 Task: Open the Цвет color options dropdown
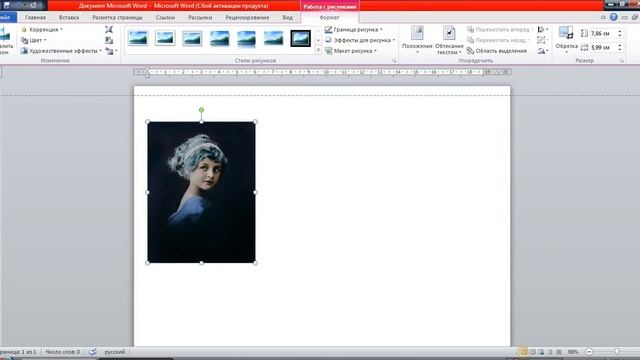33,40
